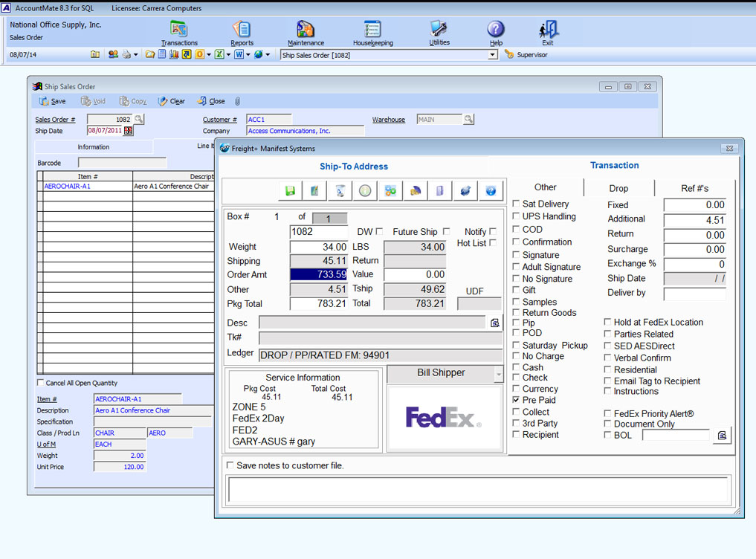Click the bar chart icon in the main toolbar
756x559 pixels.
[x=173, y=54]
